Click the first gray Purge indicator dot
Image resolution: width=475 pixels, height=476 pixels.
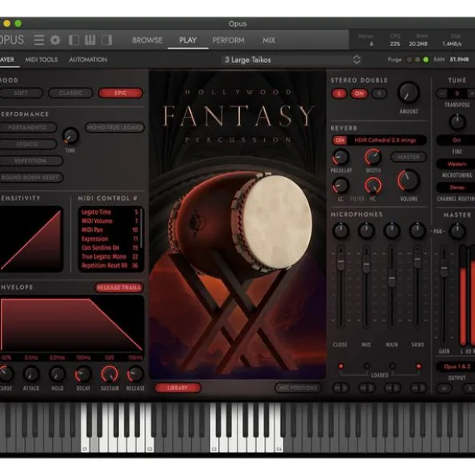pyautogui.click(x=409, y=60)
